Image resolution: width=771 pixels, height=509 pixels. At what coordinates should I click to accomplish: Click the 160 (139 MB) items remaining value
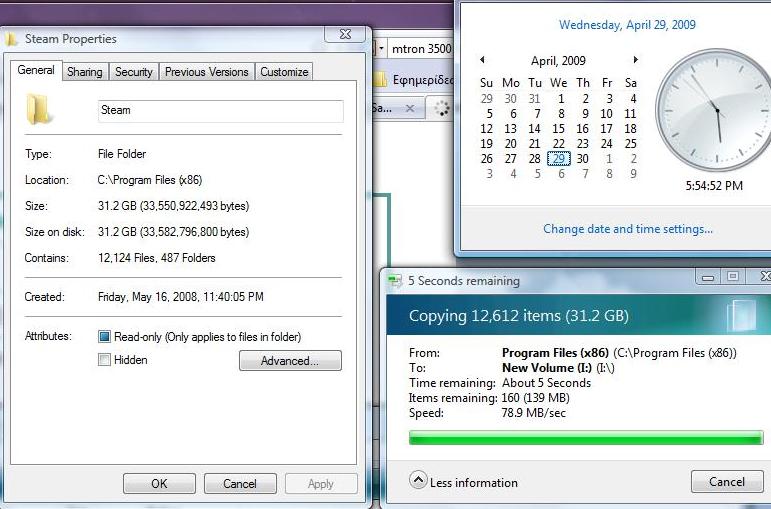click(x=535, y=397)
